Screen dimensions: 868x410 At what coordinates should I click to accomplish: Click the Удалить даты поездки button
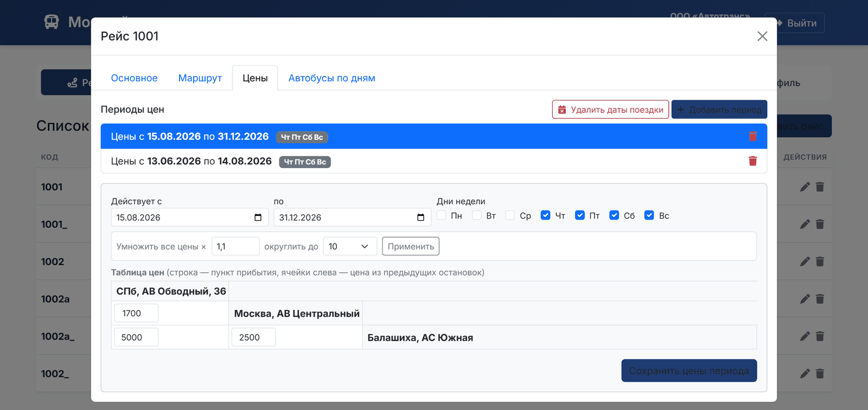[x=610, y=110]
